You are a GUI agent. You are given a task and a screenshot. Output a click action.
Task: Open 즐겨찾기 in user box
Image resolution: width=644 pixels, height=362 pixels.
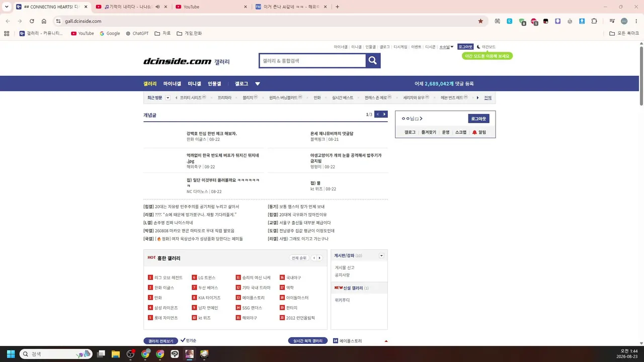tap(429, 132)
